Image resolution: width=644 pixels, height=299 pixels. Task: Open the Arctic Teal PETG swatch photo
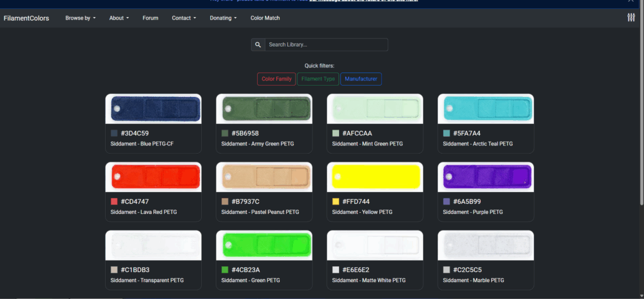pyautogui.click(x=486, y=109)
